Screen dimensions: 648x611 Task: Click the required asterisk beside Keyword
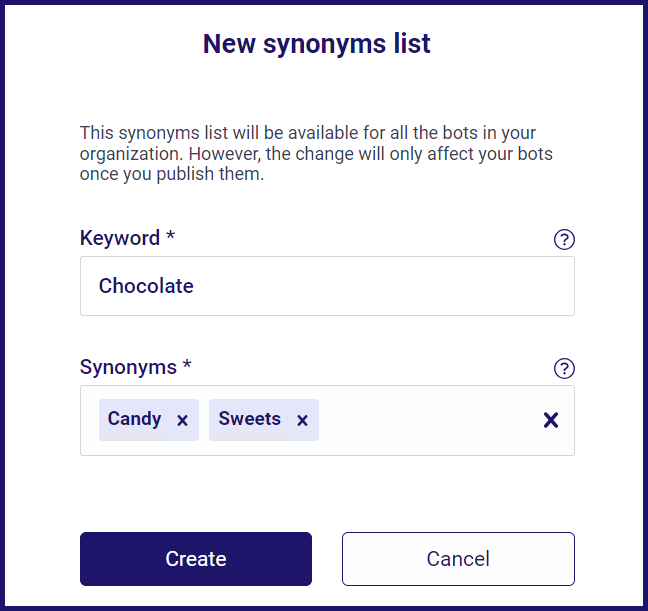click(x=171, y=238)
